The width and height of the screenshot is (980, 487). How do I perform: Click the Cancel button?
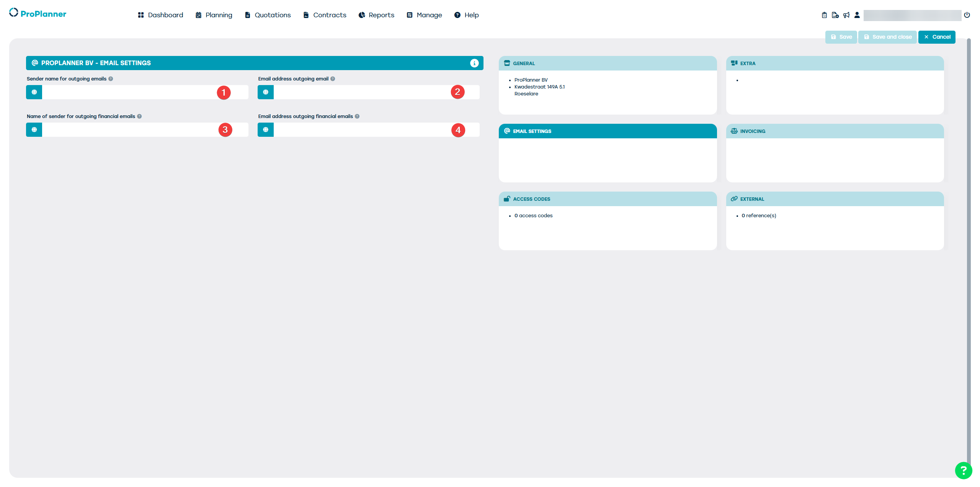(937, 37)
